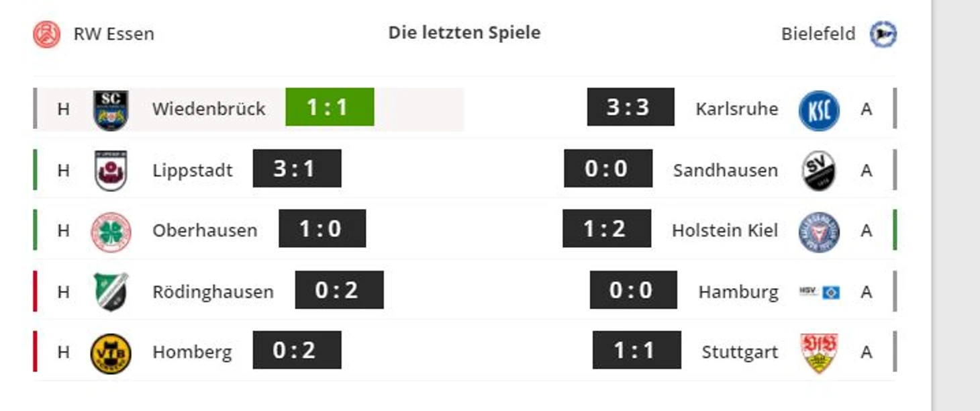The height and width of the screenshot is (411, 980).
Task: Click the Holstein Kiel crest
Action: pos(819,231)
